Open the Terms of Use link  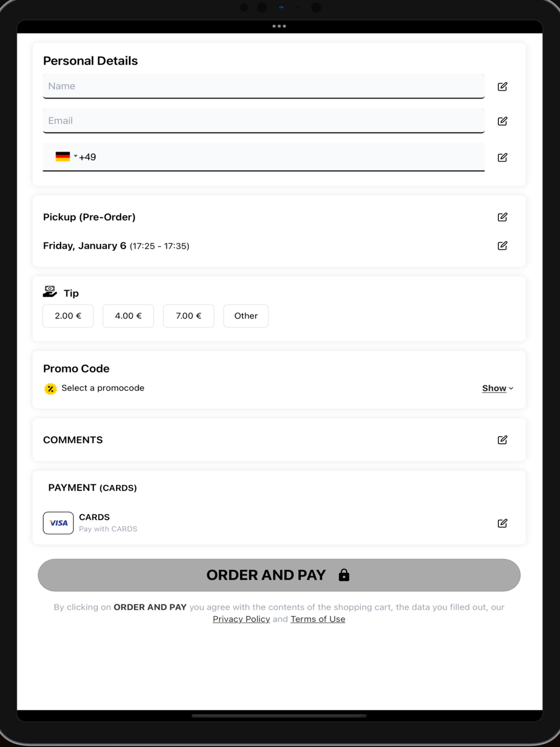pyautogui.click(x=318, y=619)
